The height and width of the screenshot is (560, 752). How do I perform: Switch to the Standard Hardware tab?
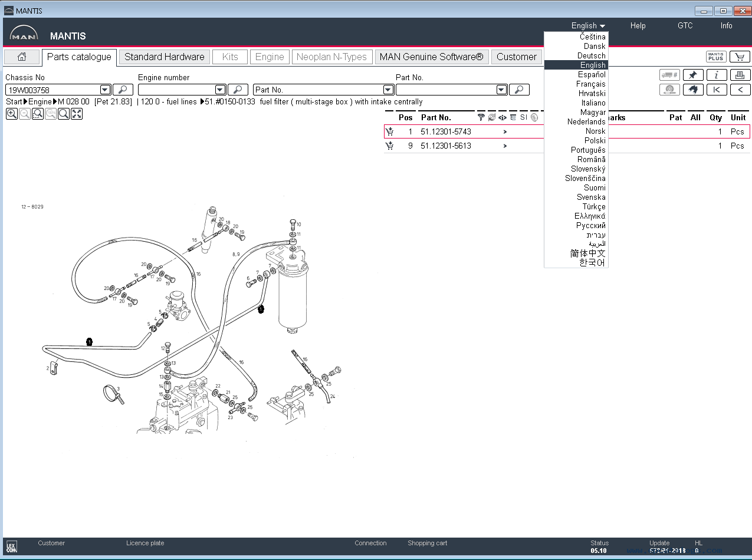(x=164, y=57)
